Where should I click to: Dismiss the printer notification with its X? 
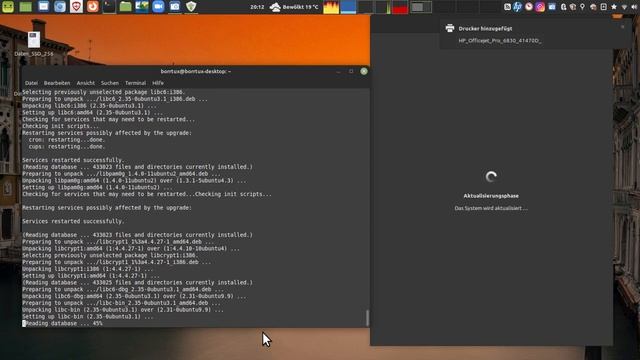(622, 27)
